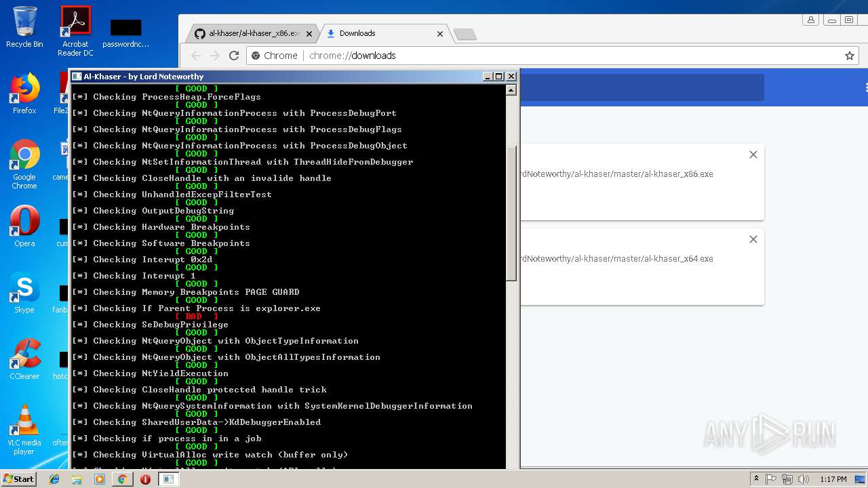Screen dimensions: 868x488
Task: Launch Firefox from the desktop
Action: (24, 94)
